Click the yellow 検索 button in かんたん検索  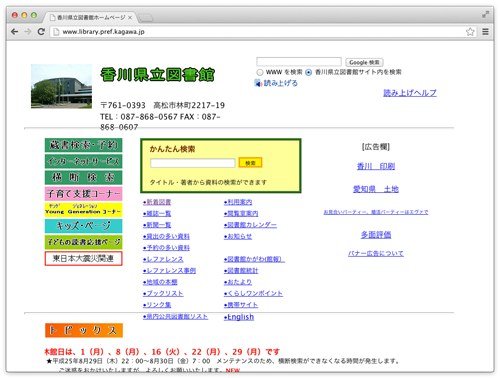point(250,163)
